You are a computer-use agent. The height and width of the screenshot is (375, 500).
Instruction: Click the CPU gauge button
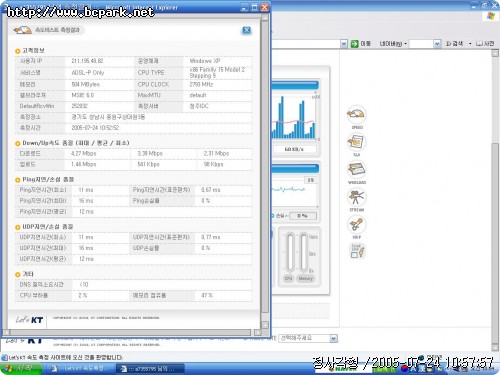tap(289, 278)
